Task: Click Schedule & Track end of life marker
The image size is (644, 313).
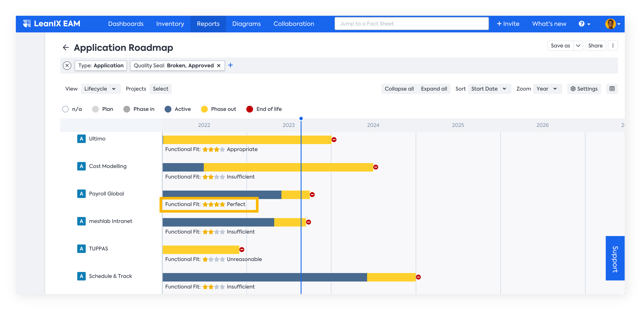Action: coord(418,277)
